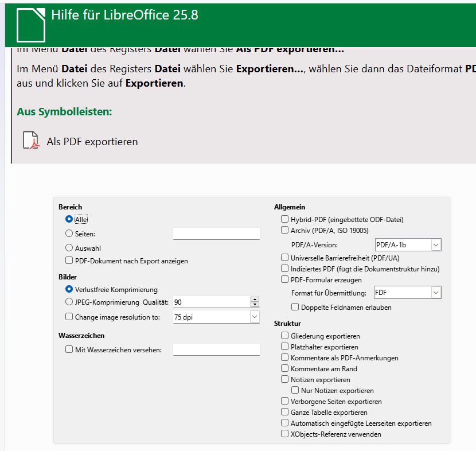Expand the Format für Übermittlung dropdown

pos(436,293)
